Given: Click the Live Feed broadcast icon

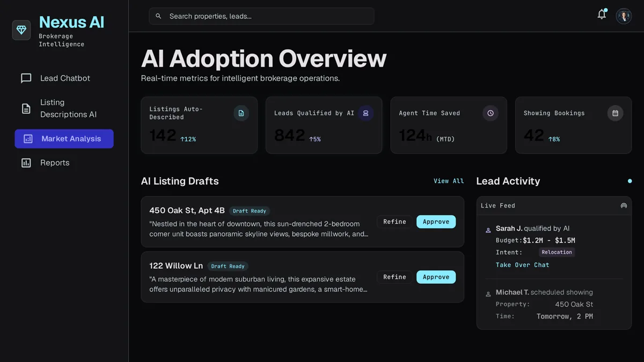Looking at the screenshot, I should (624, 205).
